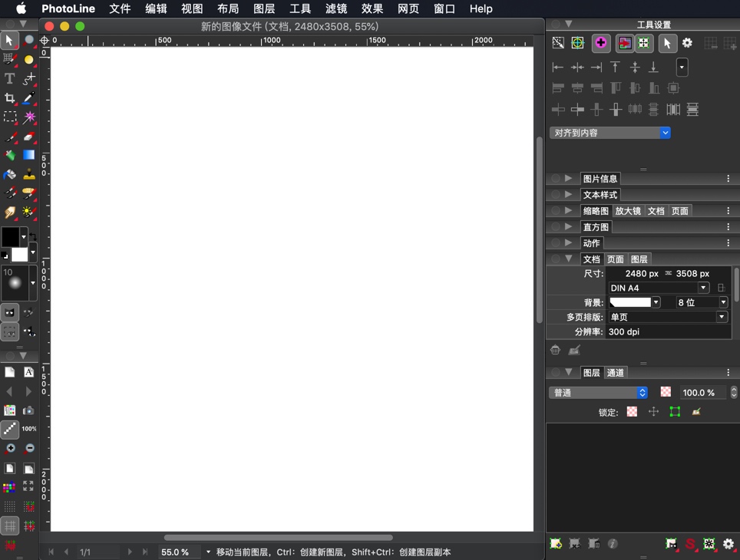Select the Gradient tool

click(x=28, y=154)
